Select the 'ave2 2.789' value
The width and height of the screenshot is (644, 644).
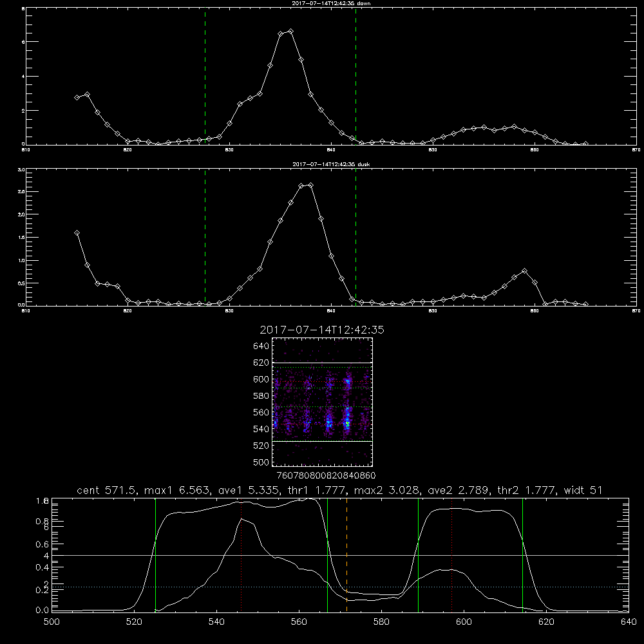tap(458, 490)
